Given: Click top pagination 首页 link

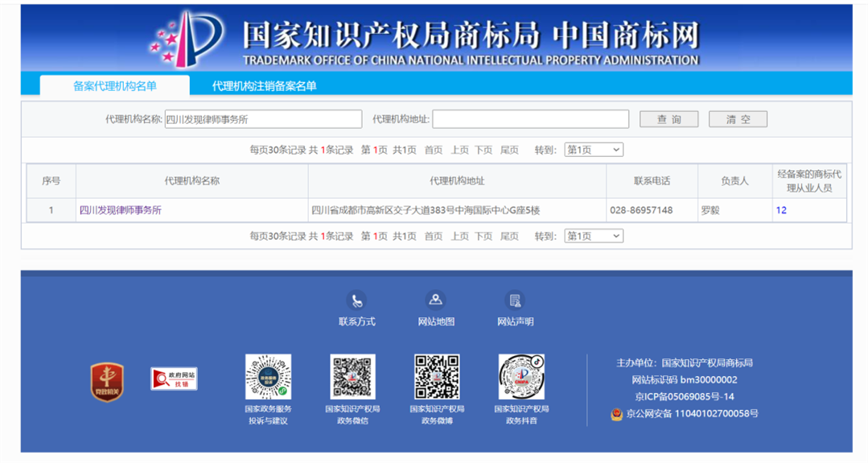Looking at the screenshot, I should coord(434,150).
